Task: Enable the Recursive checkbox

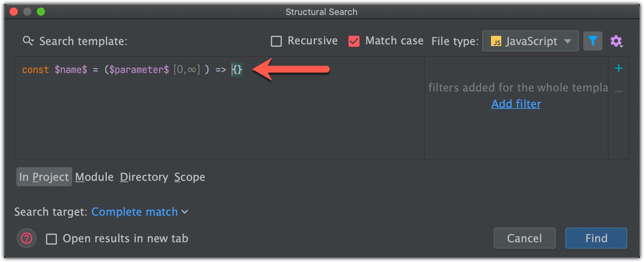Action: pos(276,41)
